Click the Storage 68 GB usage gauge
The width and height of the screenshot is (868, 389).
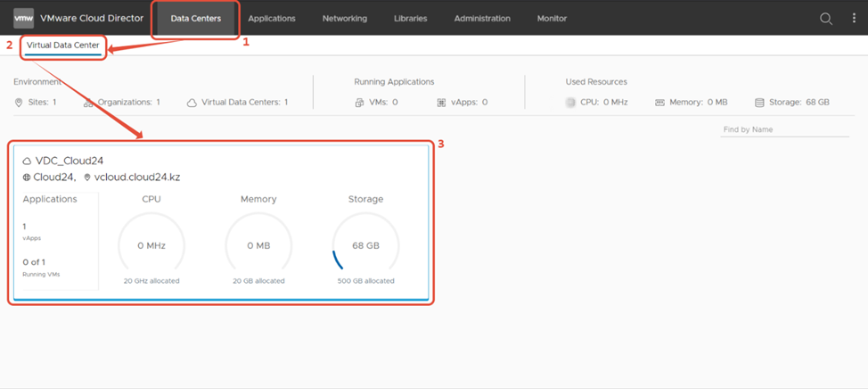365,245
